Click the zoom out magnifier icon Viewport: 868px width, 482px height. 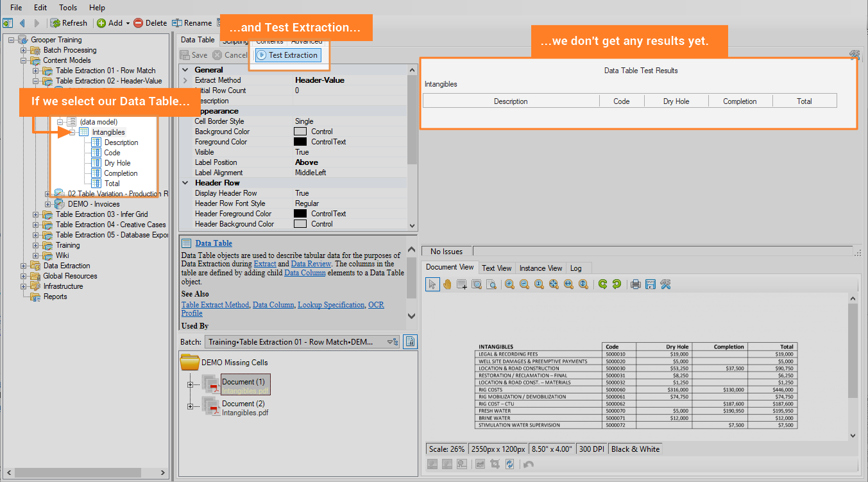pyautogui.click(x=524, y=284)
